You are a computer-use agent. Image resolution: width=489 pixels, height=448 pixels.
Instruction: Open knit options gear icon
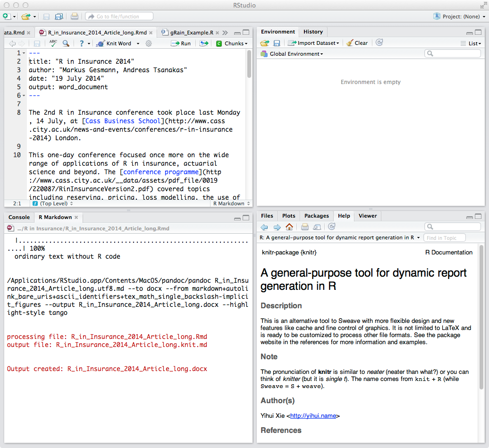click(148, 43)
